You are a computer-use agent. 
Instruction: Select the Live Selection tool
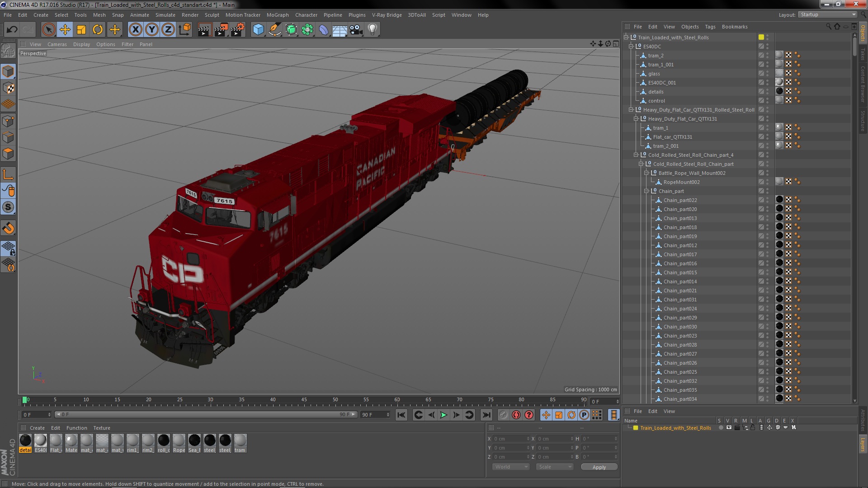tap(48, 30)
